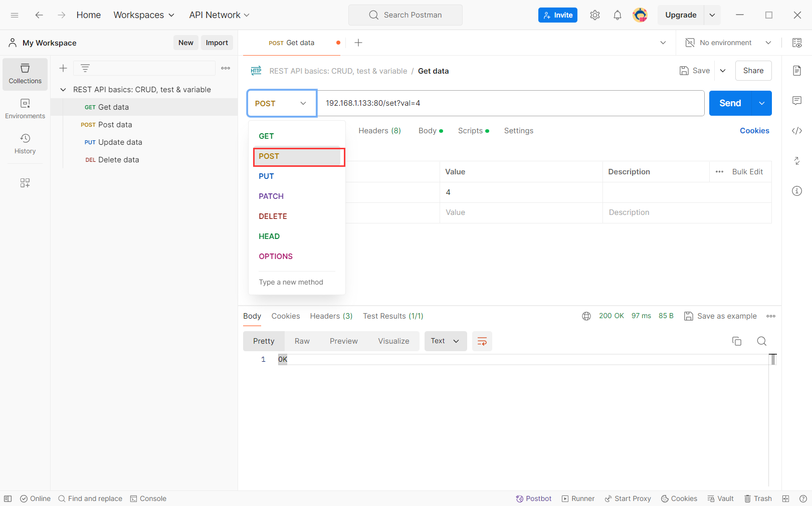Open the settings gear icon
The image size is (812, 506).
[x=595, y=15]
